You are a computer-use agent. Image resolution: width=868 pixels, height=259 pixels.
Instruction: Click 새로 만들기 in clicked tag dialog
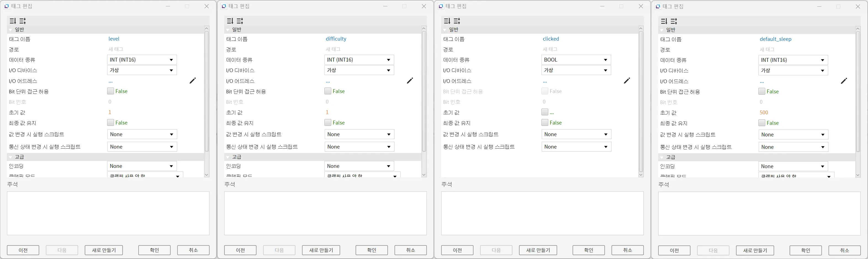(x=538, y=250)
